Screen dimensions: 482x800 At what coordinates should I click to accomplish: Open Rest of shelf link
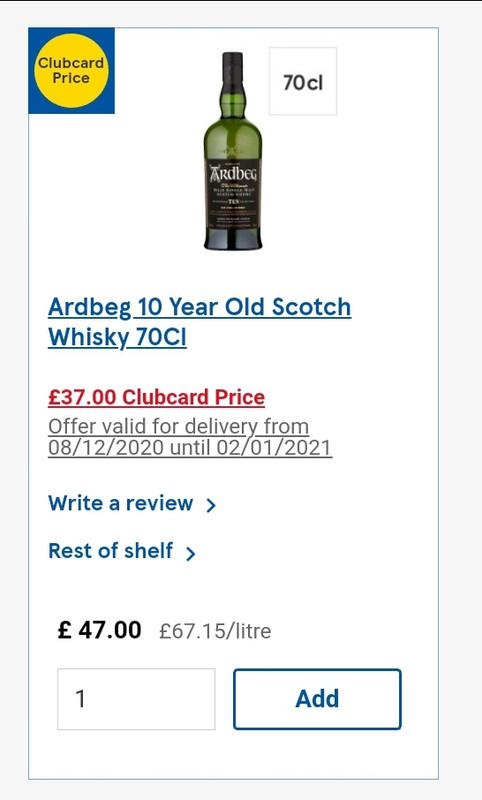[111, 551]
